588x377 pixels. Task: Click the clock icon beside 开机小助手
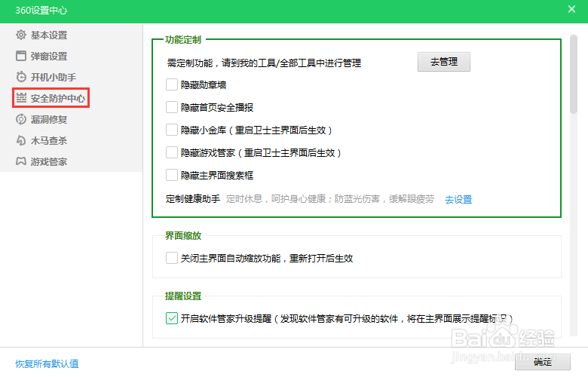(x=21, y=77)
